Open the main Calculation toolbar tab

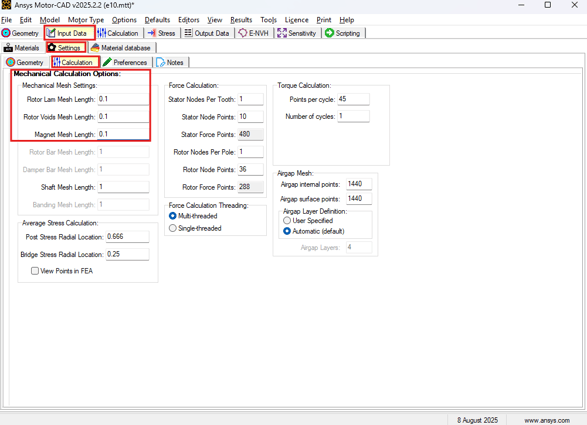(118, 33)
